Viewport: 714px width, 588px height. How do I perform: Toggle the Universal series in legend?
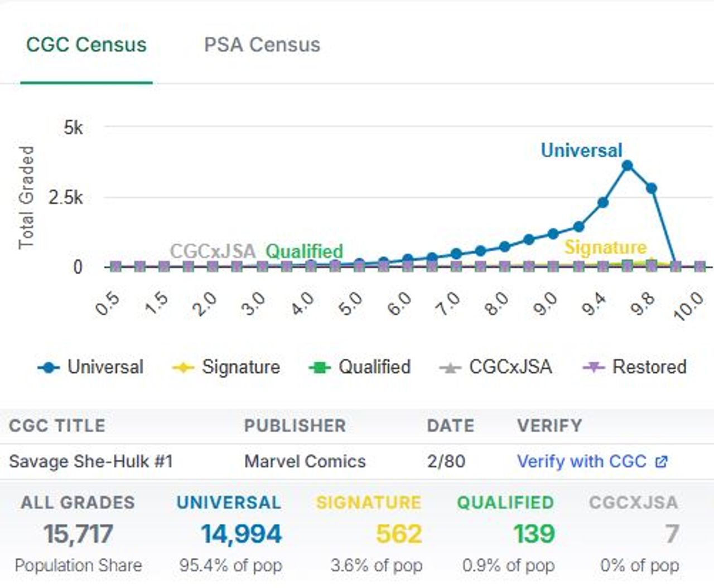105,367
